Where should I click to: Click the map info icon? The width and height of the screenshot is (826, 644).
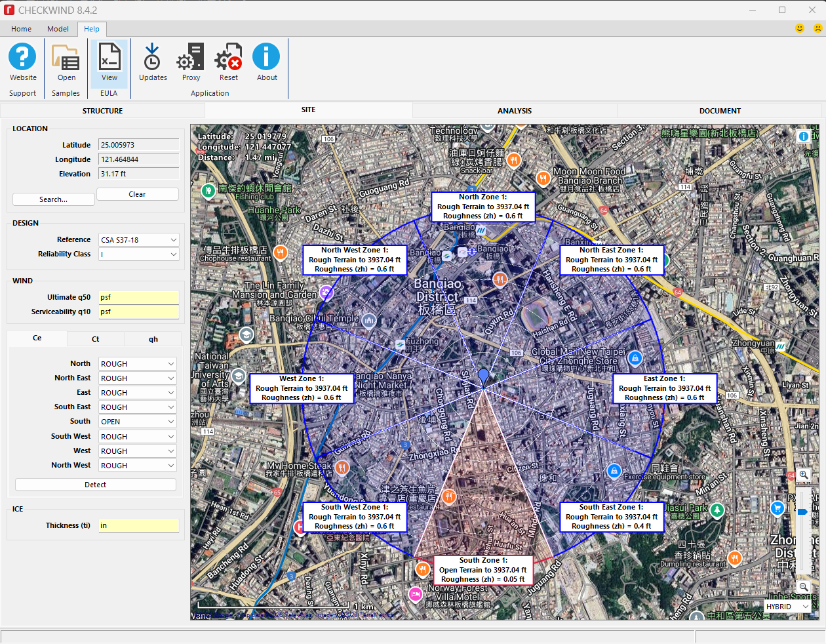pos(804,136)
